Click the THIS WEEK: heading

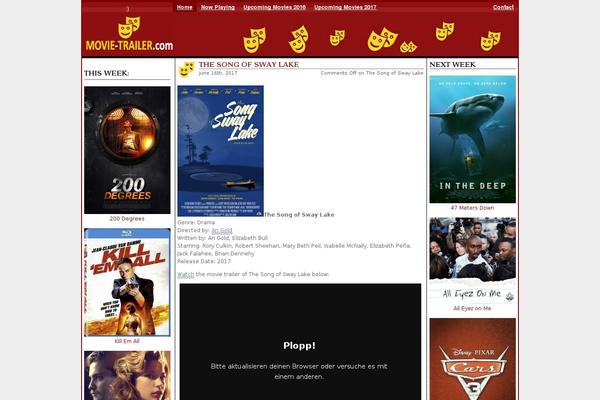point(107,73)
